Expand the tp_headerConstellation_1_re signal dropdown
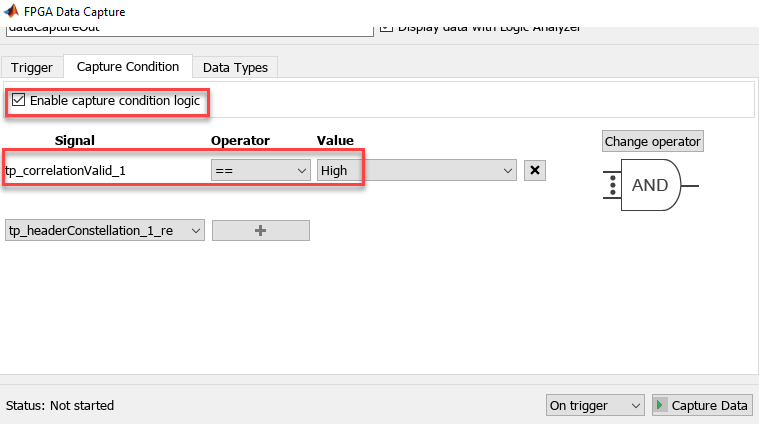The width and height of the screenshot is (759, 424). click(105, 230)
